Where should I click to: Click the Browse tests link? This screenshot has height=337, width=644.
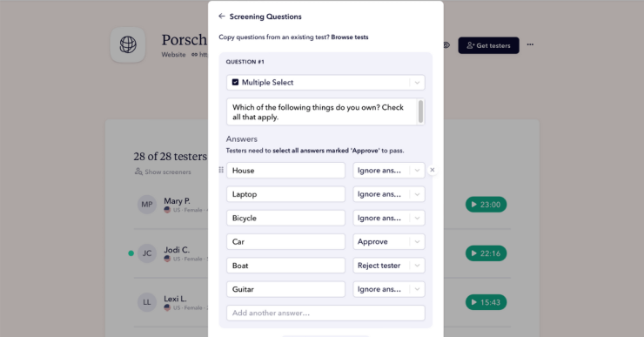350,37
